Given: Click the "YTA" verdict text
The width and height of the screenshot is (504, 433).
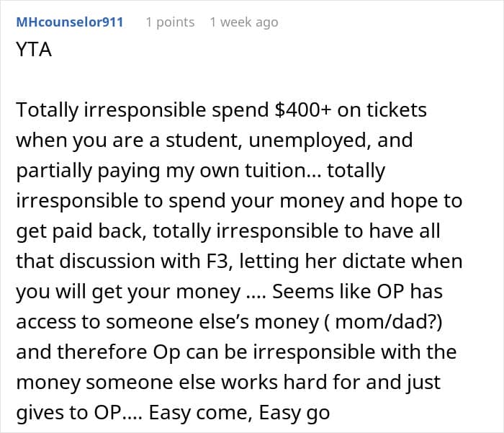Looking at the screenshot, I should (33, 52).
